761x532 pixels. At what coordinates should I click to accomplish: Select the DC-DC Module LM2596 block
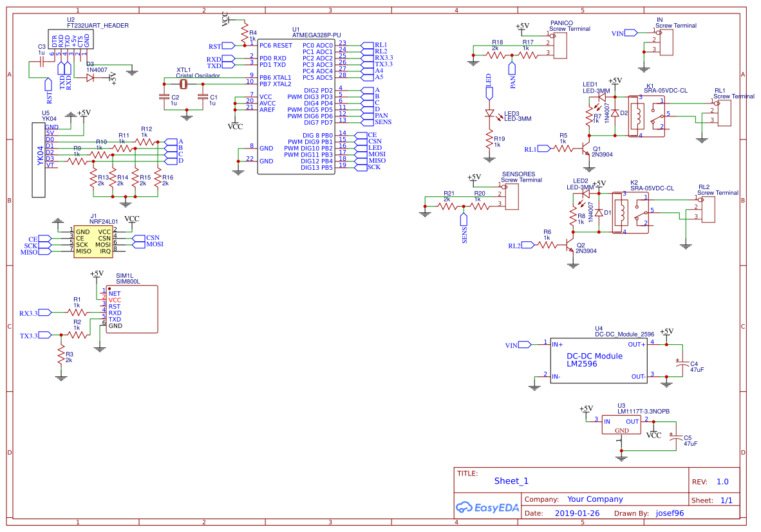pos(599,360)
